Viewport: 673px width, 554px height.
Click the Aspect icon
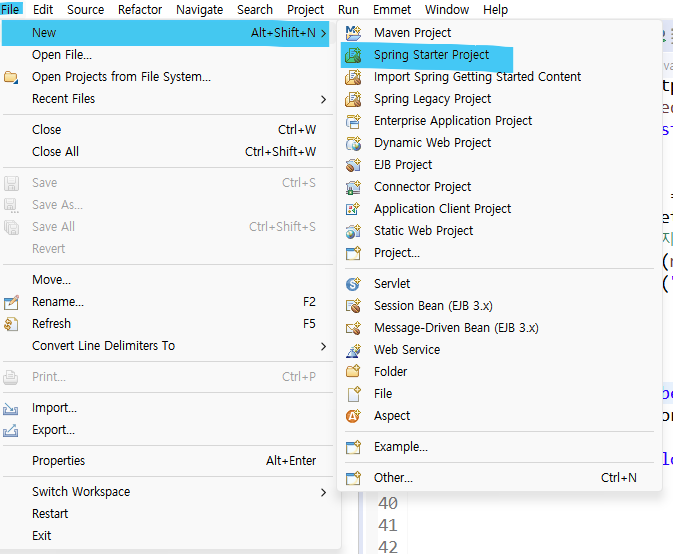[x=353, y=416]
